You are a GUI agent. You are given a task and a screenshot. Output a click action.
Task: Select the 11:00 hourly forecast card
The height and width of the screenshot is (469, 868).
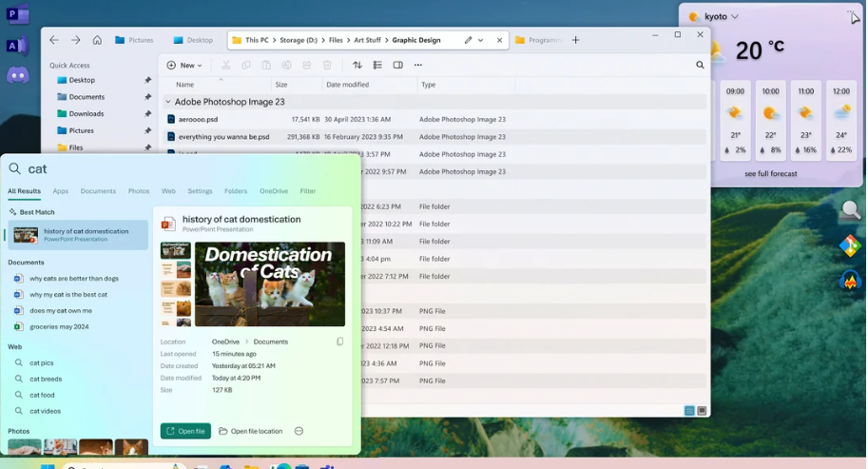pyautogui.click(x=805, y=121)
